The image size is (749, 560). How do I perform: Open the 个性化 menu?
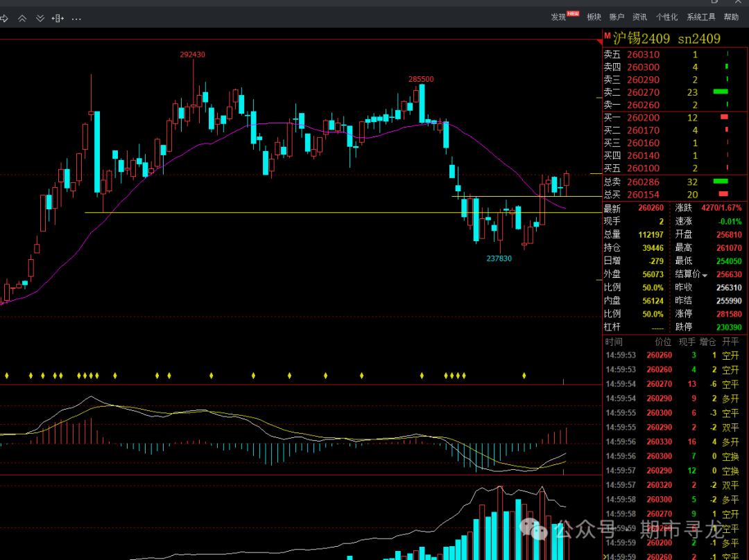pyautogui.click(x=666, y=17)
